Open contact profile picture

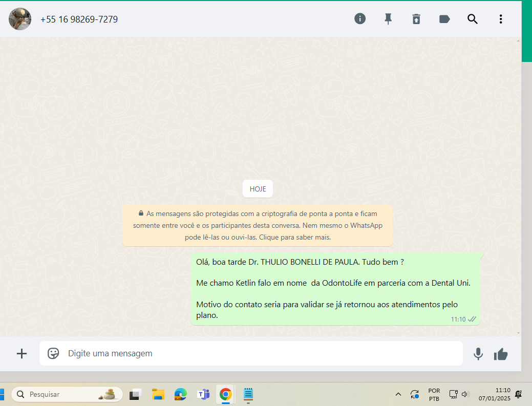(x=20, y=19)
